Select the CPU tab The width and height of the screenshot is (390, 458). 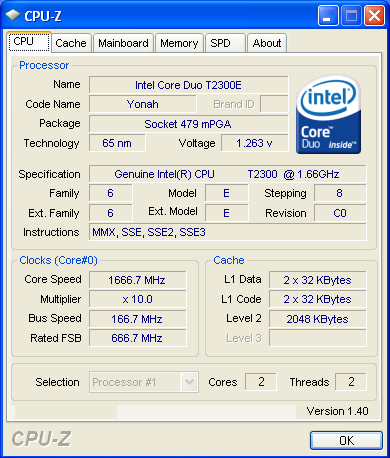pos(29,42)
